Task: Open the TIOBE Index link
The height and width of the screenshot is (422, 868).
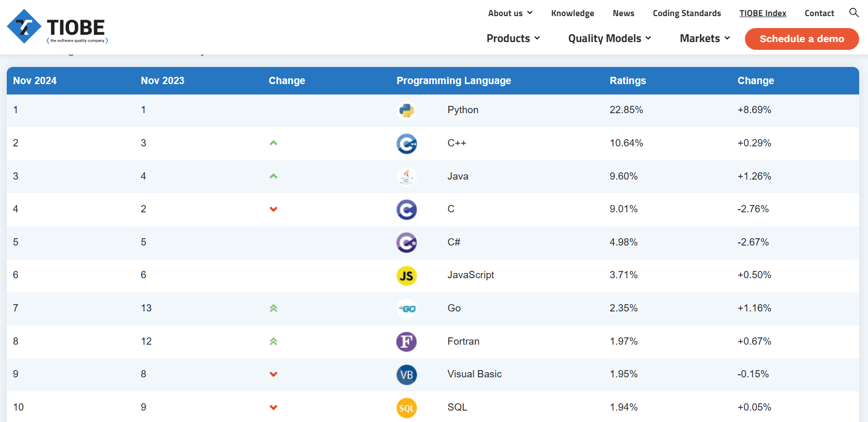Action: click(x=763, y=13)
